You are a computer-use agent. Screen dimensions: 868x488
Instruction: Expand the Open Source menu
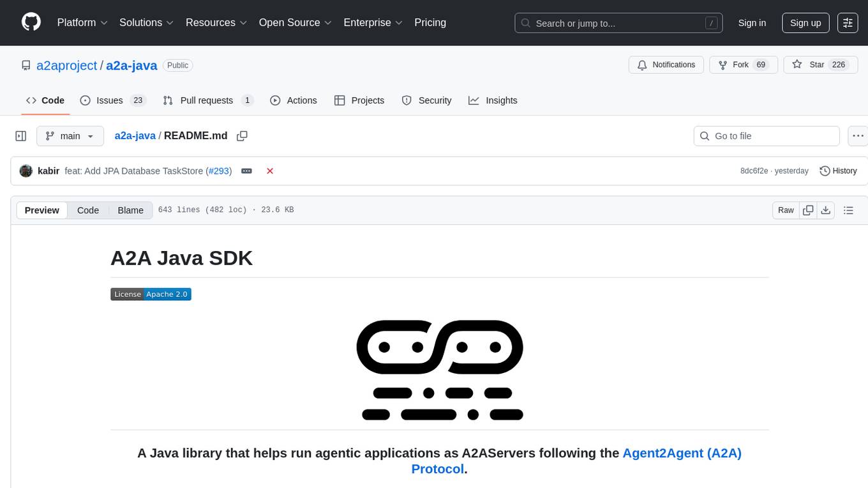(295, 22)
